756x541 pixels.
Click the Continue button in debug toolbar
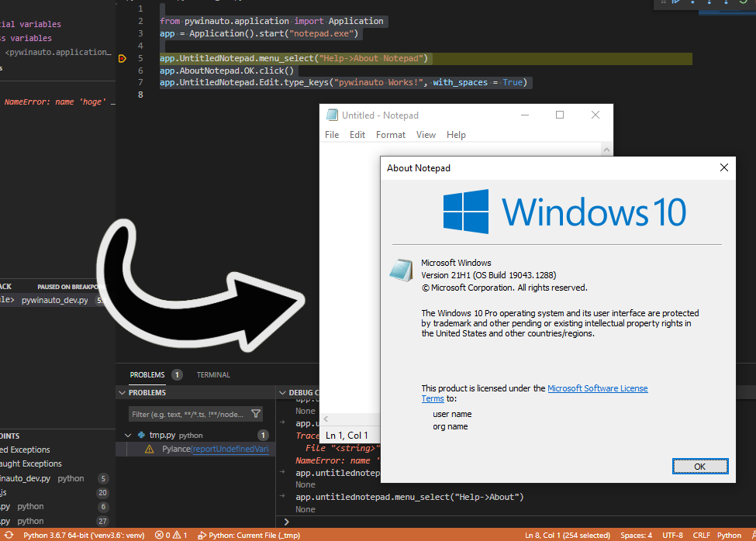click(676, 2)
